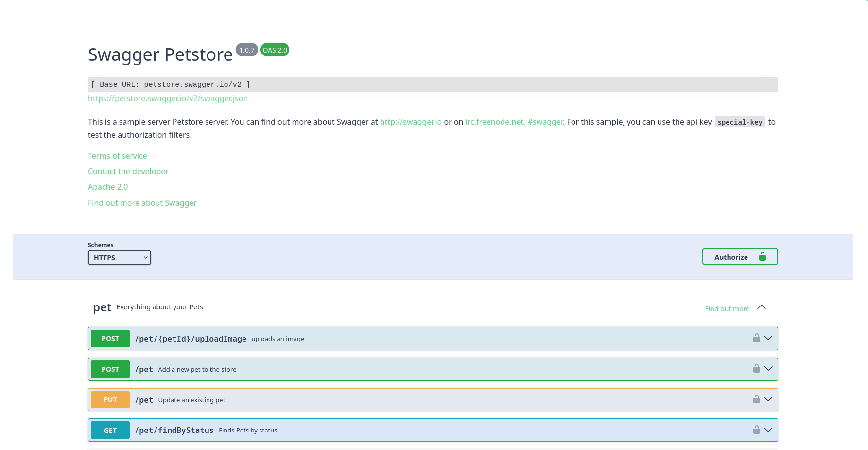868x450 pixels.
Task: Click POST badge for 'Add a new pet'
Action: [x=110, y=369]
